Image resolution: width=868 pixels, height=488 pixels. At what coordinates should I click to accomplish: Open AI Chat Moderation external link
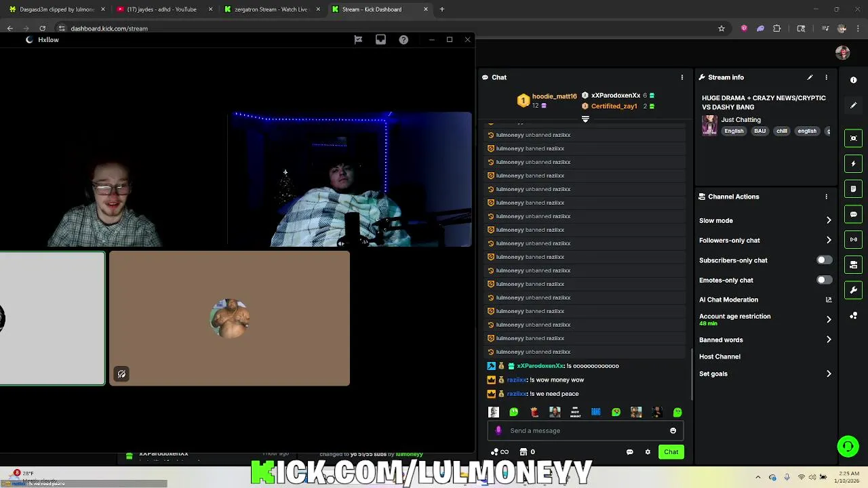(829, 300)
